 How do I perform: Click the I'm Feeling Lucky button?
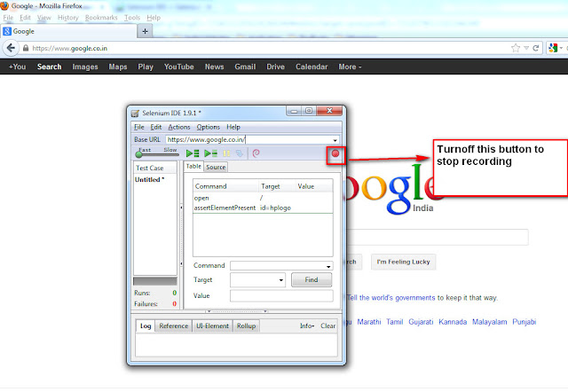[x=403, y=262]
